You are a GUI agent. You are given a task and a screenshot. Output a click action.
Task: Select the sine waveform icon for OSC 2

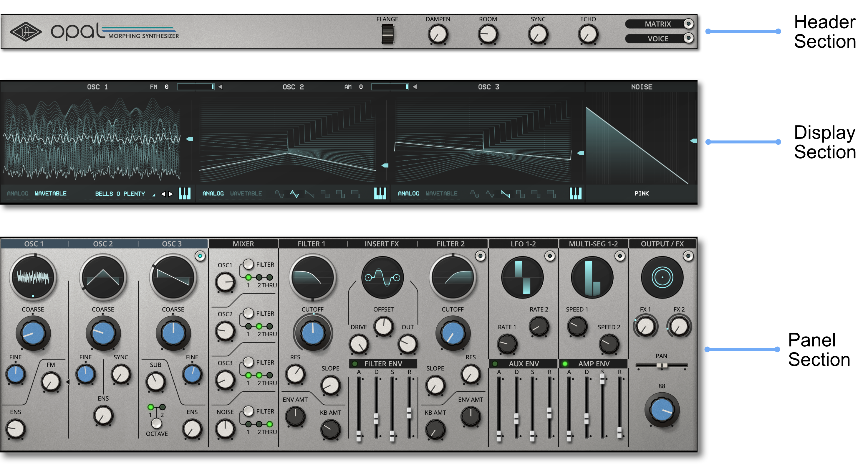tap(279, 194)
